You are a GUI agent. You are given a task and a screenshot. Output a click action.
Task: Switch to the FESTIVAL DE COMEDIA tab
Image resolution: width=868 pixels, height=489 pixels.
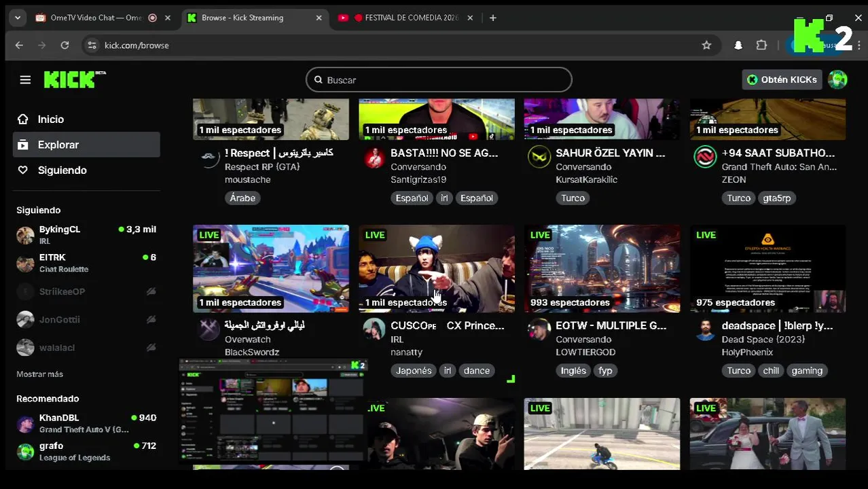405,18
